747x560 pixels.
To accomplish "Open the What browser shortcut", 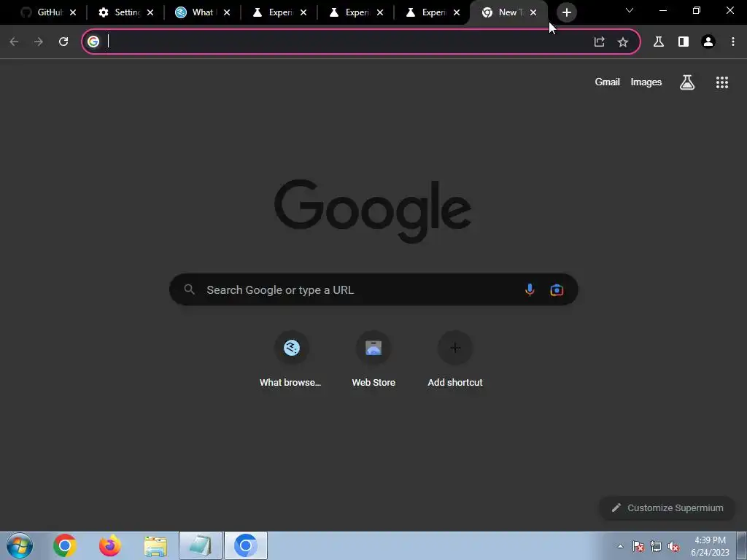I will coord(291,359).
